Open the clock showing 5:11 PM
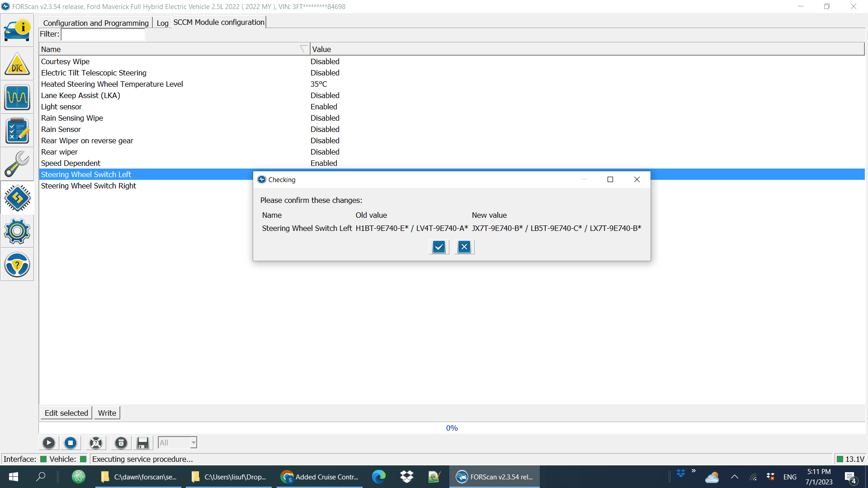This screenshot has height=488, width=868. 819,477
